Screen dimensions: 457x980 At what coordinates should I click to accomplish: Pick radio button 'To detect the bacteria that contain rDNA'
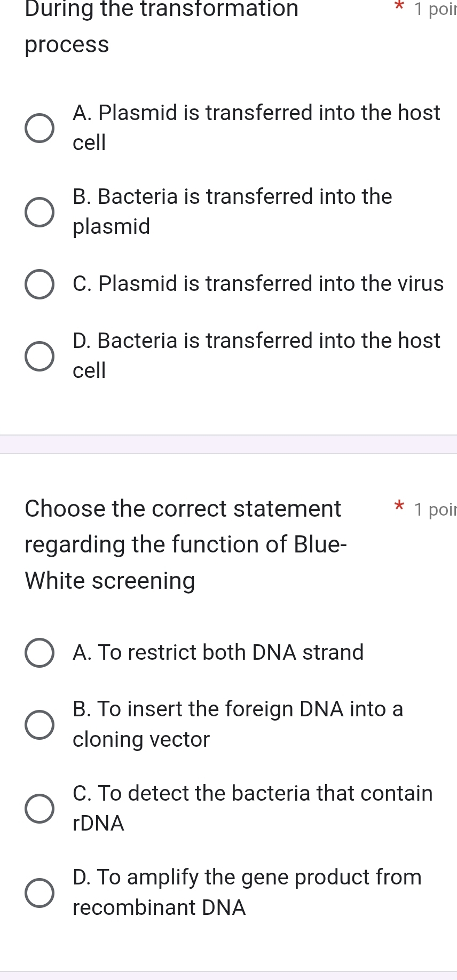coord(40,808)
